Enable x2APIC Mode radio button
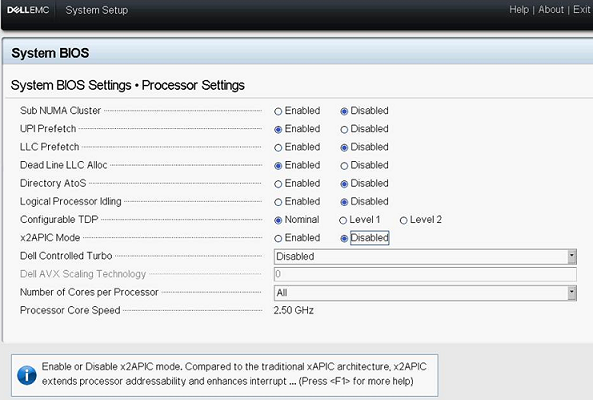Screen dimensions: 593x400 [278, 238]
